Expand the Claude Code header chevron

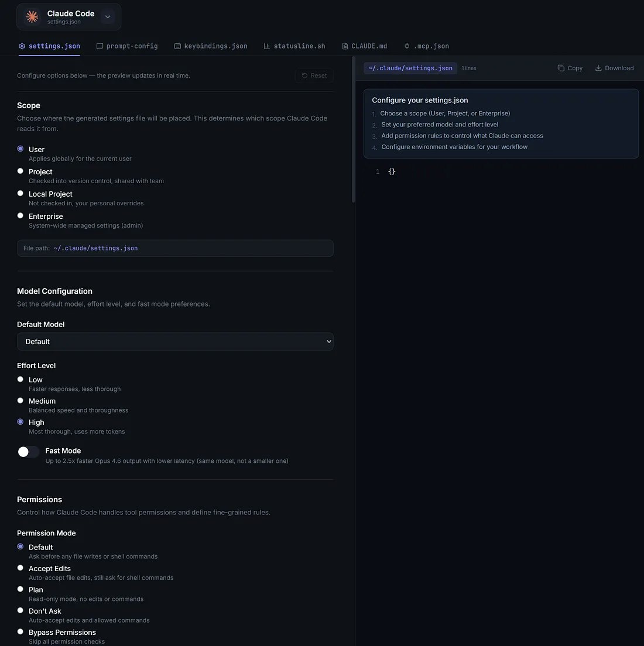point(108,16)
